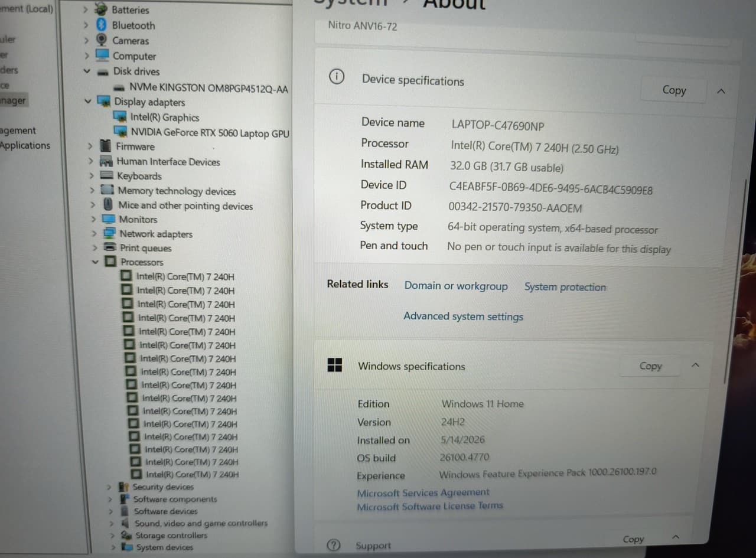
Task: Click the System devices icon
Action: [127, 547]
